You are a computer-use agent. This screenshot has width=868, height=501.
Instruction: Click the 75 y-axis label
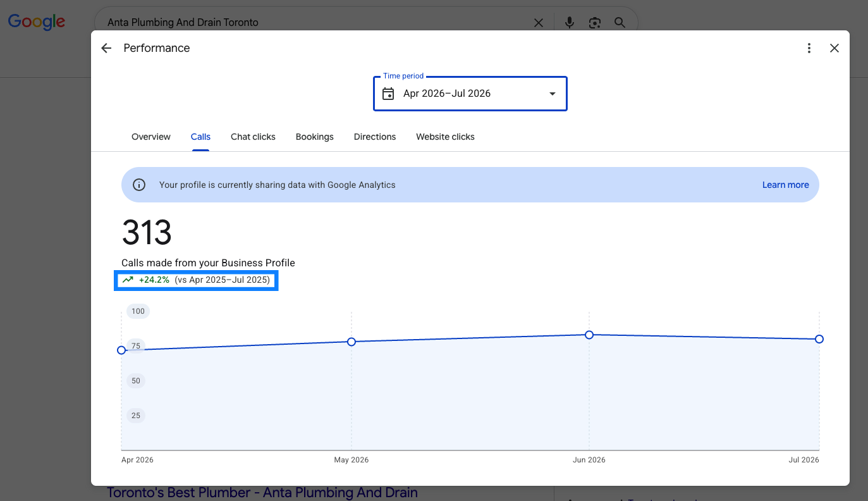click(x=136, y=346)
